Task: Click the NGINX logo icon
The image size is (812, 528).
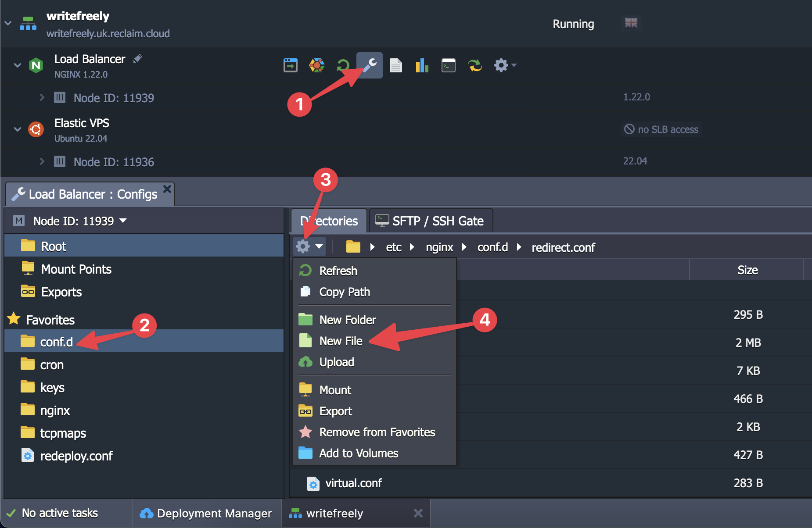Action: click(36, 66)
